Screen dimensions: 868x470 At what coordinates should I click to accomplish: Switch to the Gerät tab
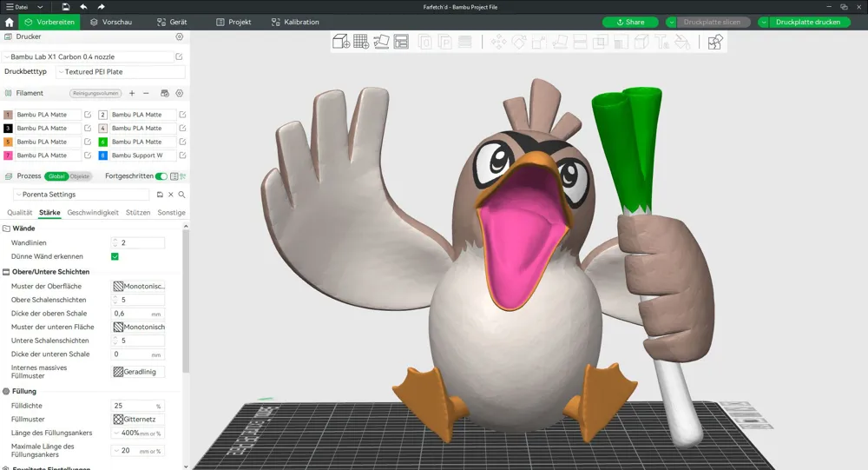pos(172,23)
